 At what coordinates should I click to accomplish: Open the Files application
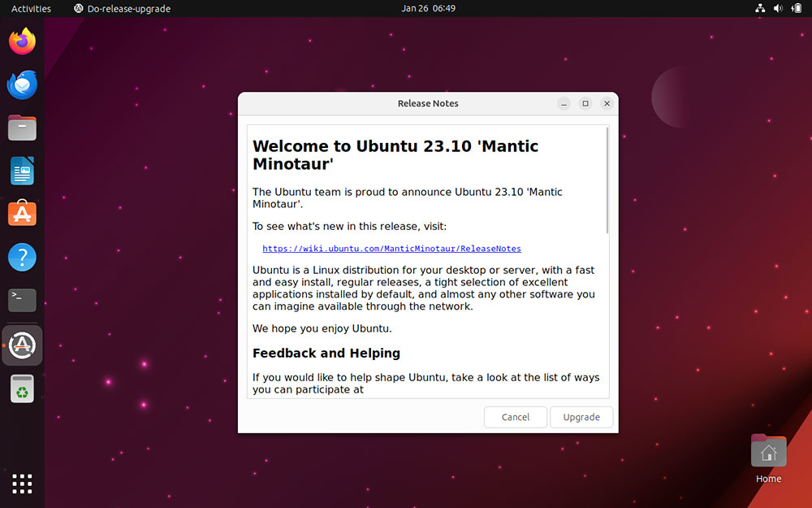click(22, 128)
